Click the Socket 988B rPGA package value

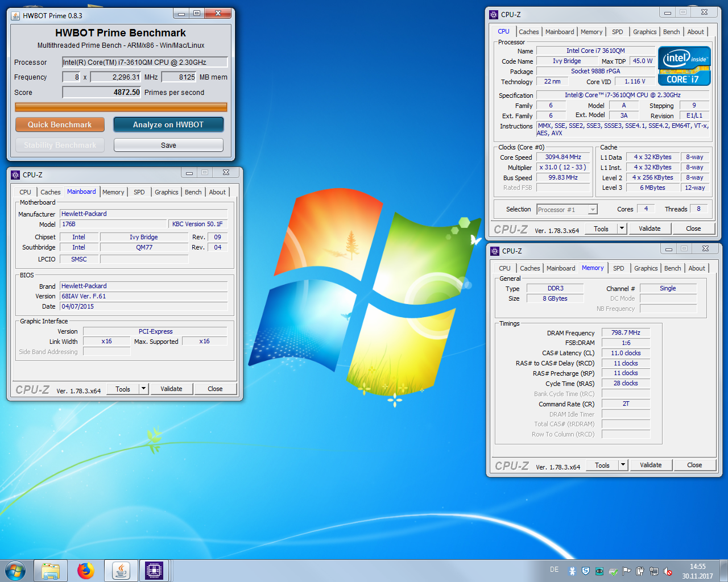[x=595, y=71]
